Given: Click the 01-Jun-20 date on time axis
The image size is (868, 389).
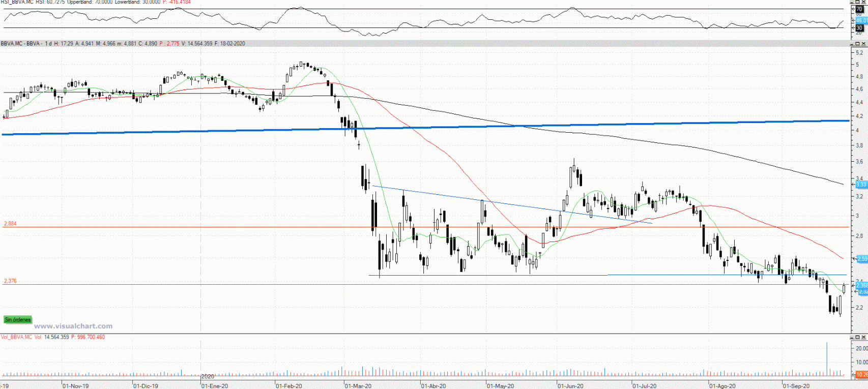Looking at the screenshot, I should 570,386.
